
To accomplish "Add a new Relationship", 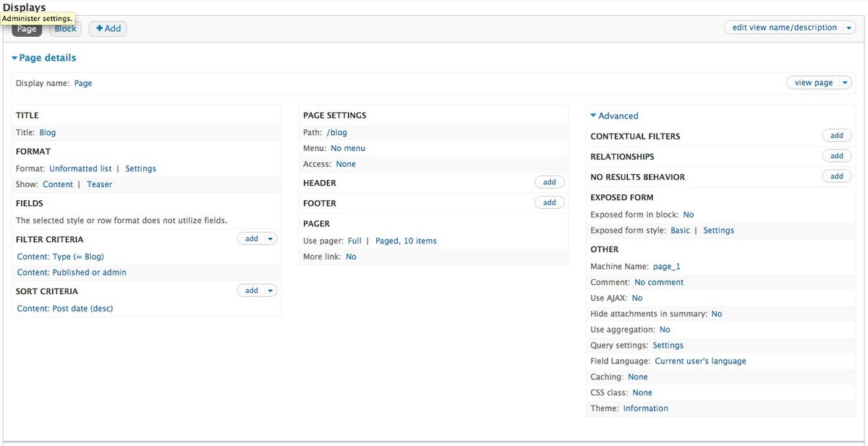I will click(836, 155).
